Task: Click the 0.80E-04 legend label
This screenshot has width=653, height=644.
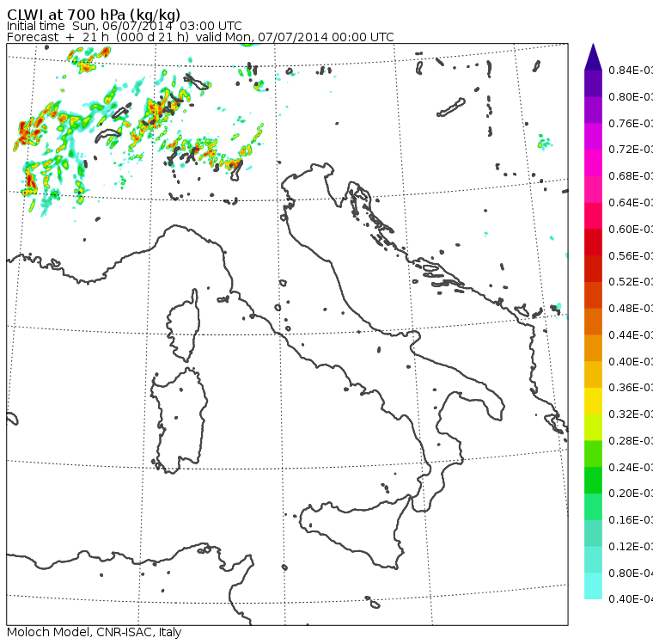Action: (631, 573)
